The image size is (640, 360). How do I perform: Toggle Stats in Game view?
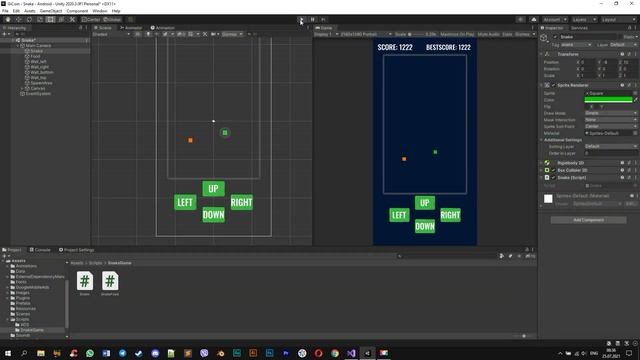click(x=507, y=34)
